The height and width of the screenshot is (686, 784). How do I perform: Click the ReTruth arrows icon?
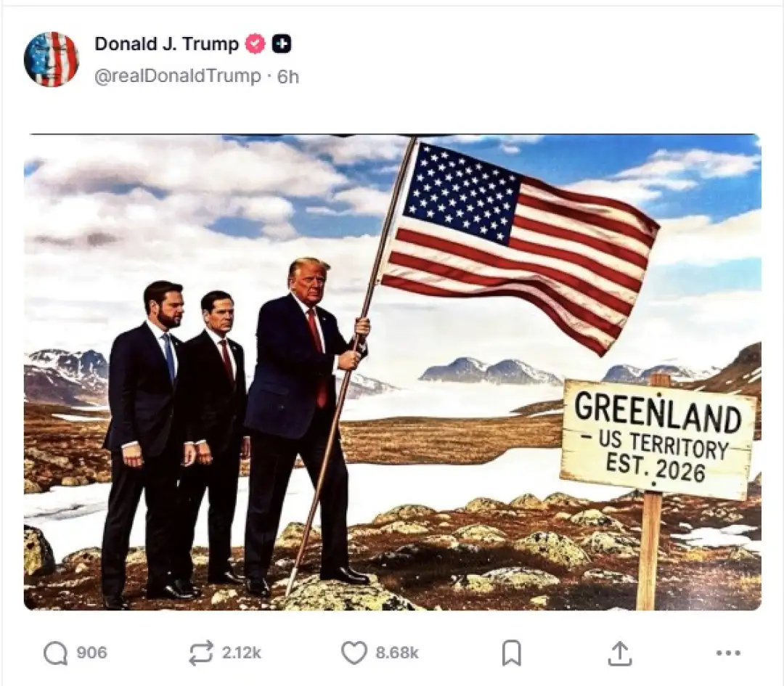tap(201, 653)
